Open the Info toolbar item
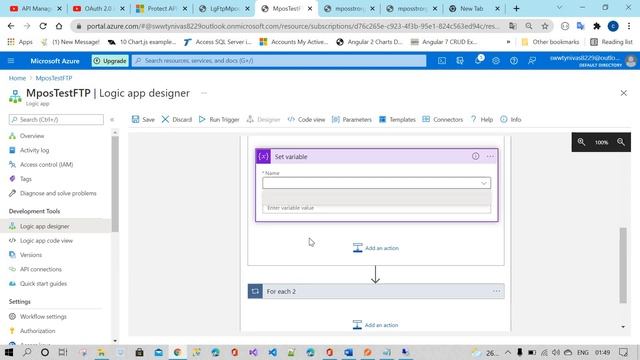 pos(511,119)
